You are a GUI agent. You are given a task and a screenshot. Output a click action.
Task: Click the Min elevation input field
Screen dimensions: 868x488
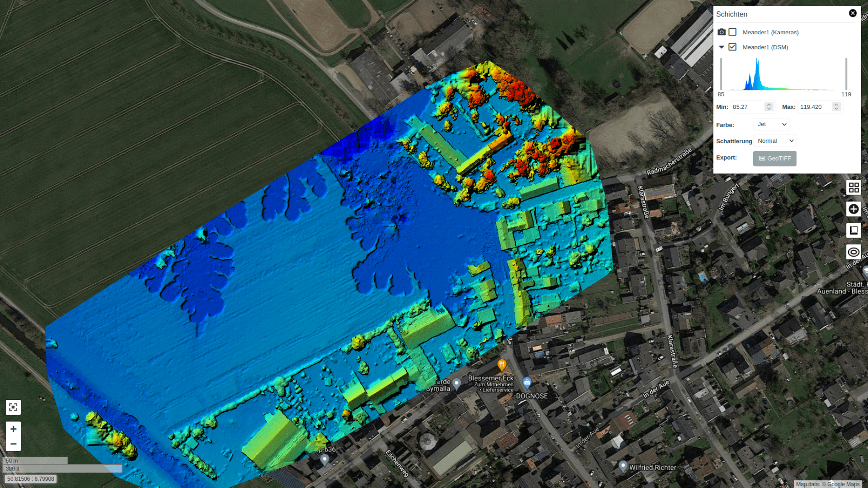pyautogui.click(x=748, y=107)
